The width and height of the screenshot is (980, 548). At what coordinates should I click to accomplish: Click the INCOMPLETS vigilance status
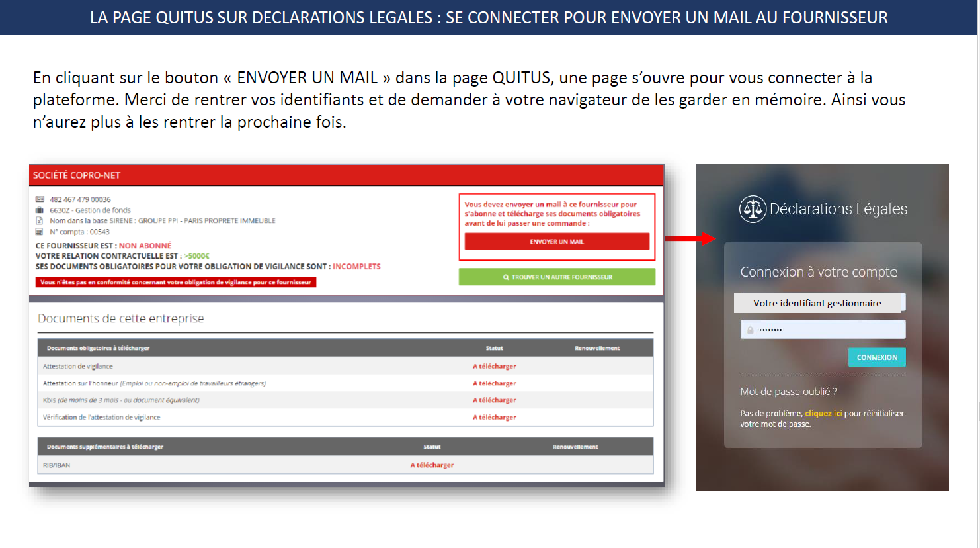tap(356, 267)
